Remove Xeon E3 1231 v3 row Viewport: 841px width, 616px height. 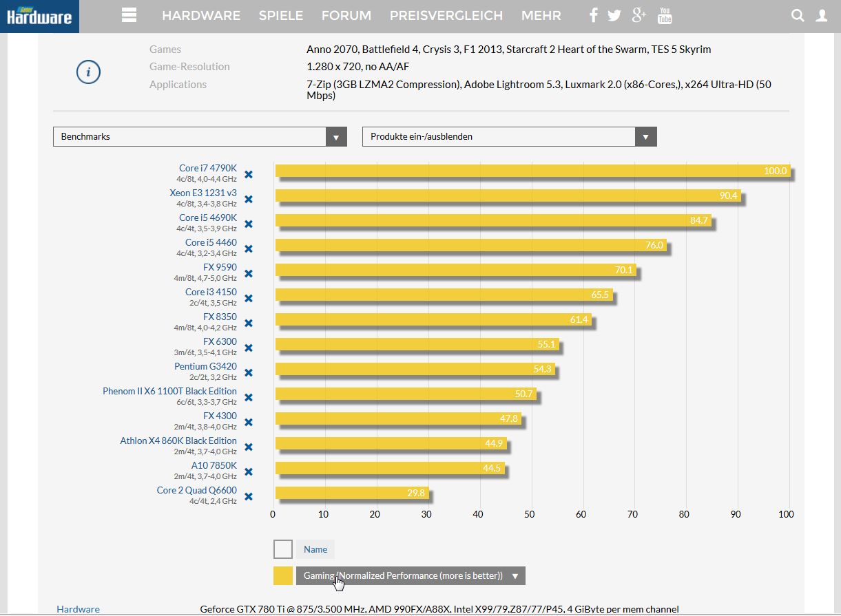coord(249,199)
